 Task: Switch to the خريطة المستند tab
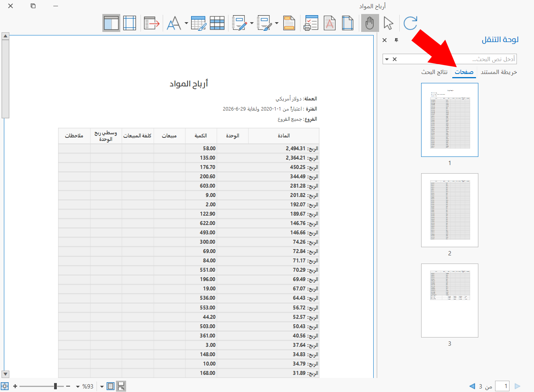[499, 72]
